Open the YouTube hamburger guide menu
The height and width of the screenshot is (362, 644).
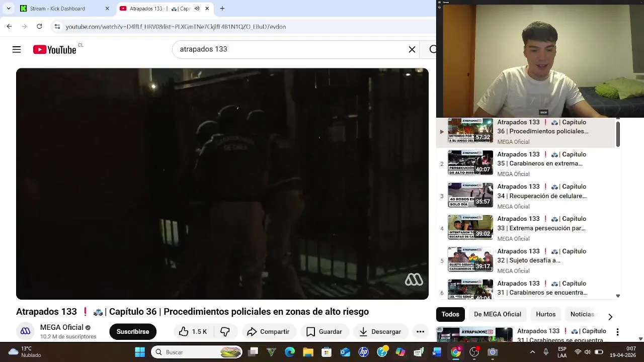point(17,49)
